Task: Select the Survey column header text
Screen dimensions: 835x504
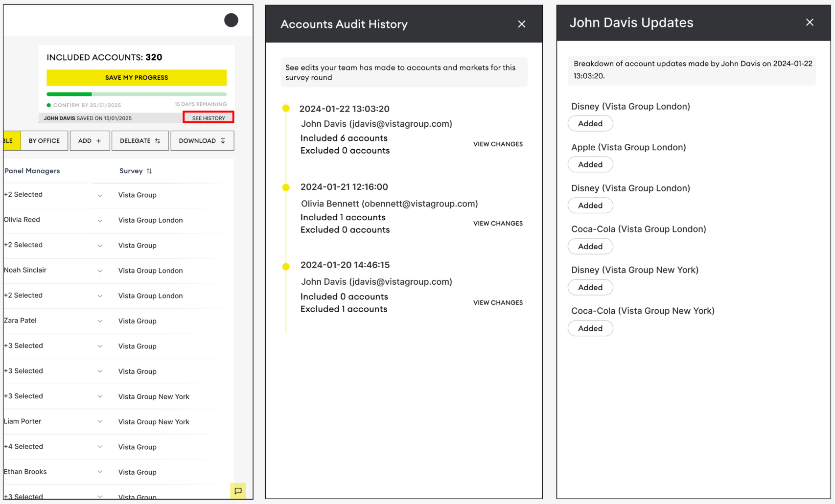Action: [x=131, y=171]
